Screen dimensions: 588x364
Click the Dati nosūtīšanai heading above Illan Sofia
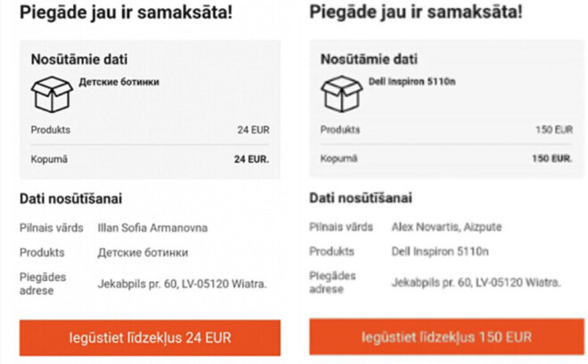point(71,198)
